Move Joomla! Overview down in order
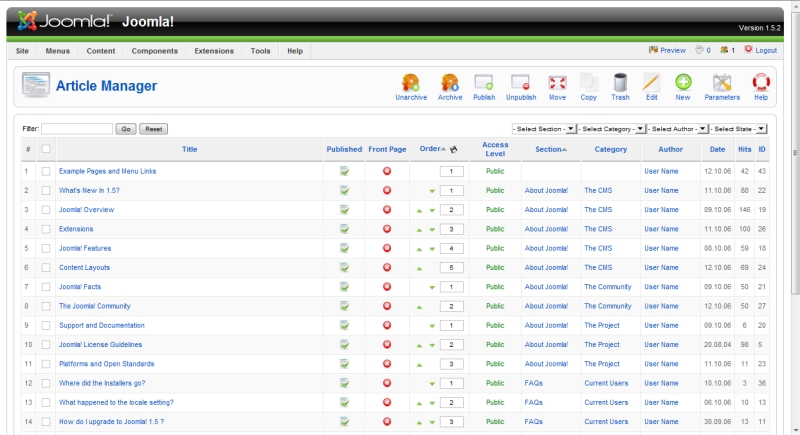 (432, 210)
